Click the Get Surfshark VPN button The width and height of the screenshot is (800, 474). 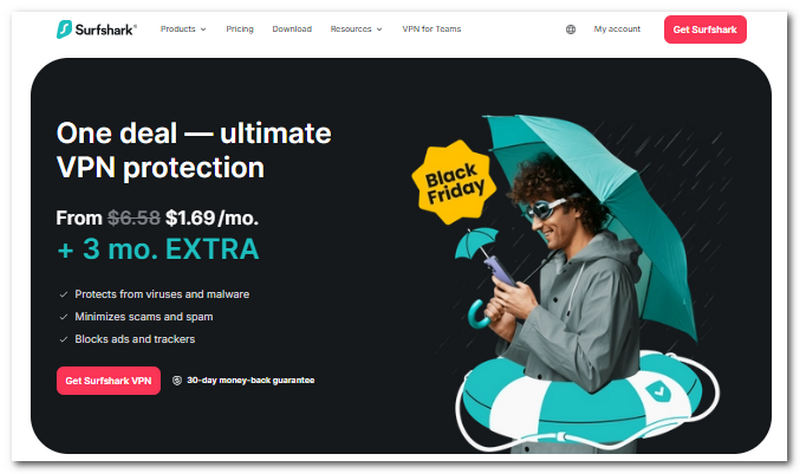pos(109,381)
